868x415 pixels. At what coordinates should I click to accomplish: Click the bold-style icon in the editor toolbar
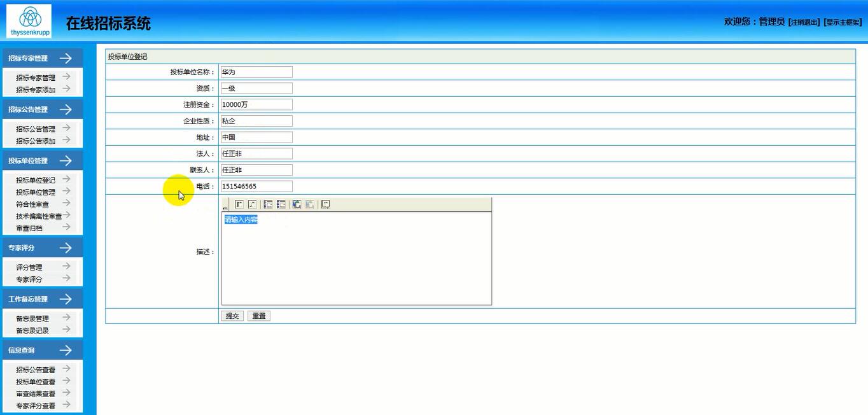point(239,204)
